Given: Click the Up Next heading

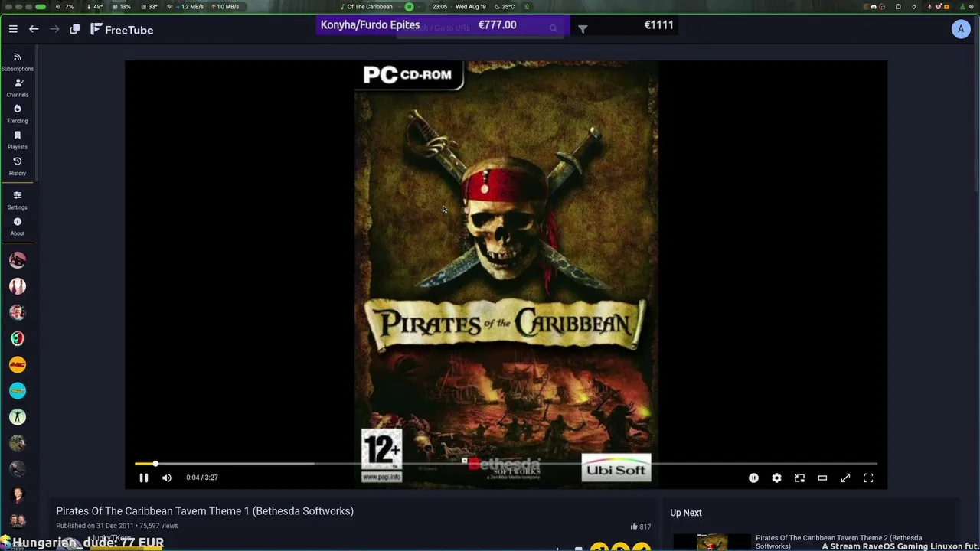Looking at the screenshot, I should pyautogui.click(x=686, y=513).
